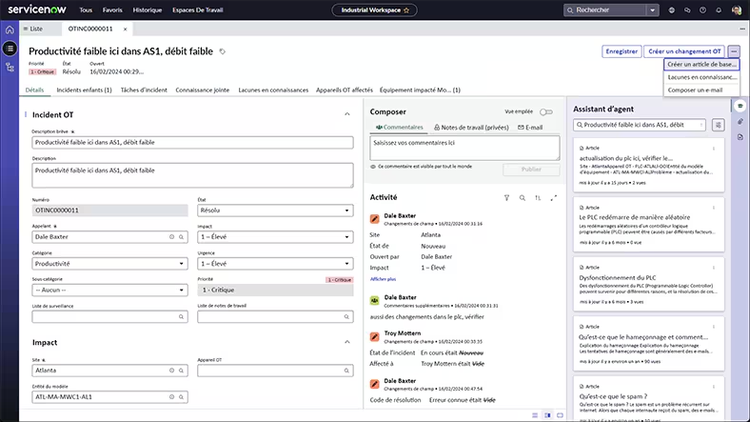750x422 pixels.
Task: Click the Afficher plus link
Action: click(x=383, y=279)
